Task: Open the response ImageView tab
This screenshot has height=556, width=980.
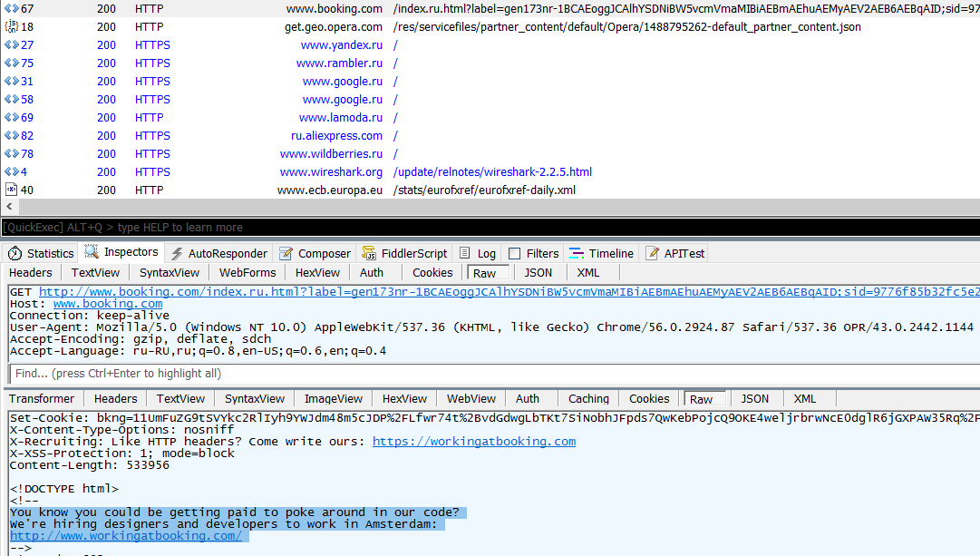Action: 333,399
